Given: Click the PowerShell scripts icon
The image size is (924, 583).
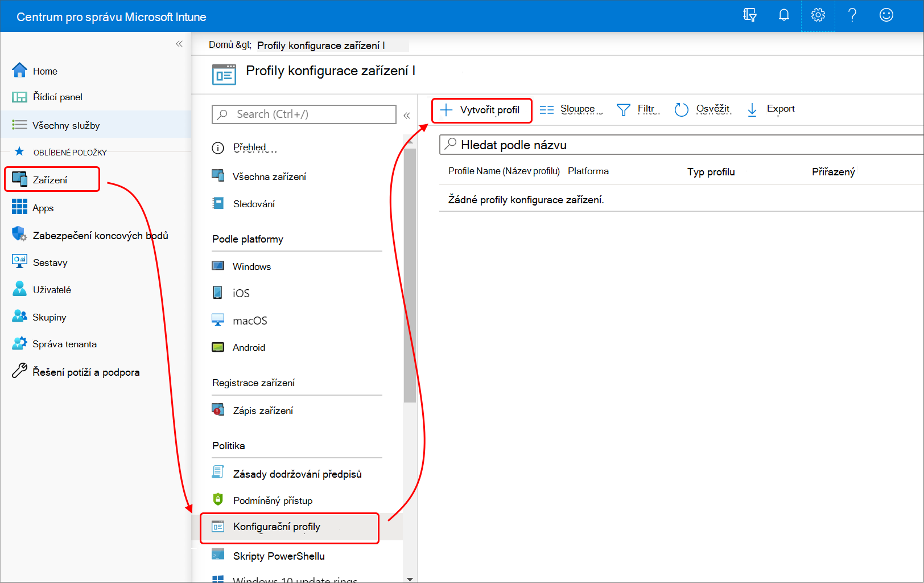Looking at the screenshot, I should [x=218, y=555].
